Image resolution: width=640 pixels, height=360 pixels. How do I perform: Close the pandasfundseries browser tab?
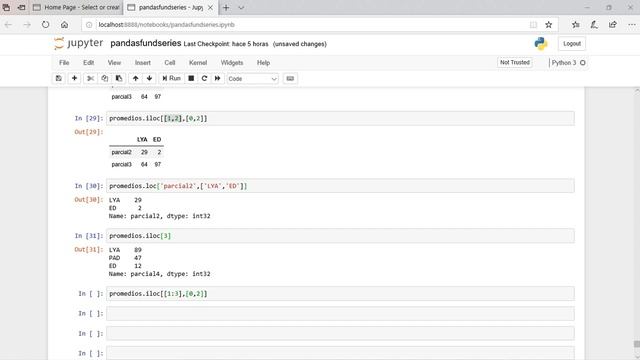tap(210, 8)
